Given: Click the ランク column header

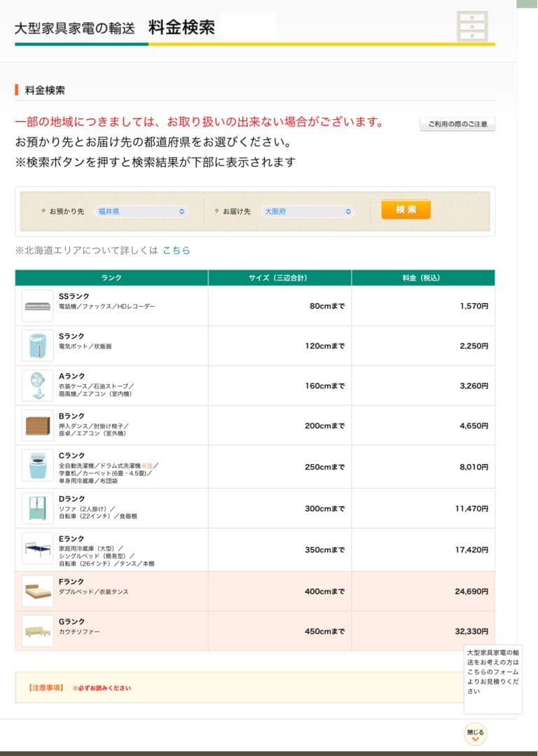Looking at the screenshot, I should (112, 277).
